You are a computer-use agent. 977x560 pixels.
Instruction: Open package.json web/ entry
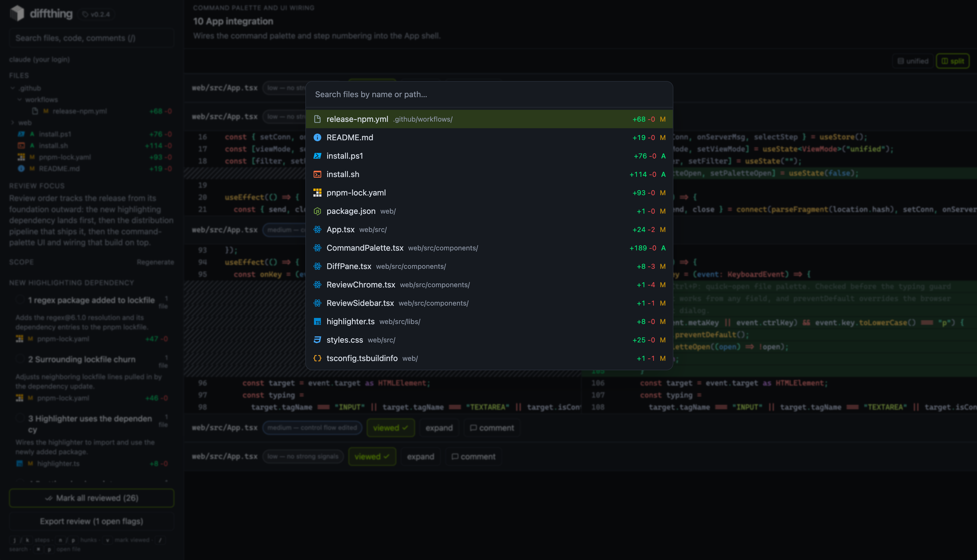point(489,211)
